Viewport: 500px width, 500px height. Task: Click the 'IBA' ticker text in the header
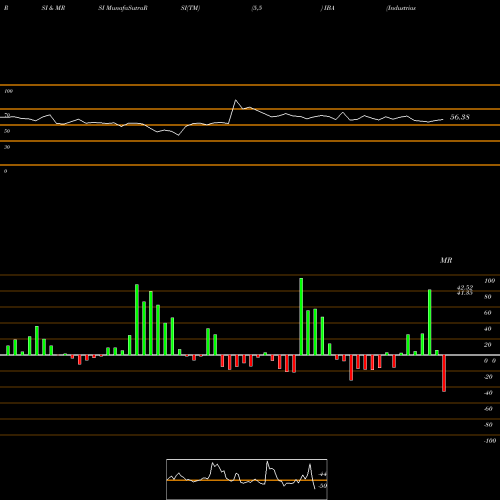click(x=329, y=8)
